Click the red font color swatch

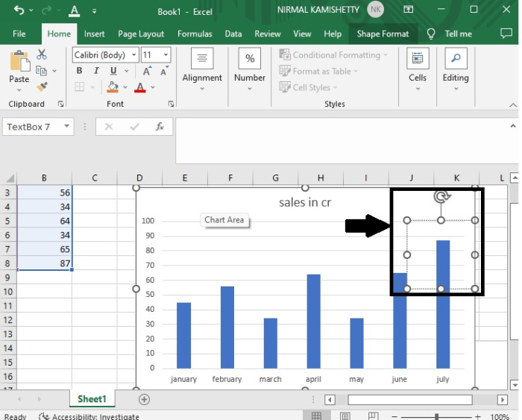140,87
